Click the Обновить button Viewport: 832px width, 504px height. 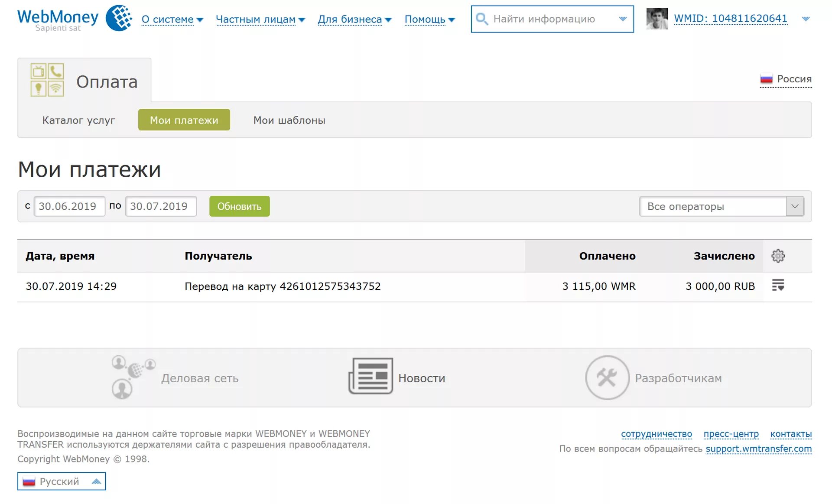(239, 206)
